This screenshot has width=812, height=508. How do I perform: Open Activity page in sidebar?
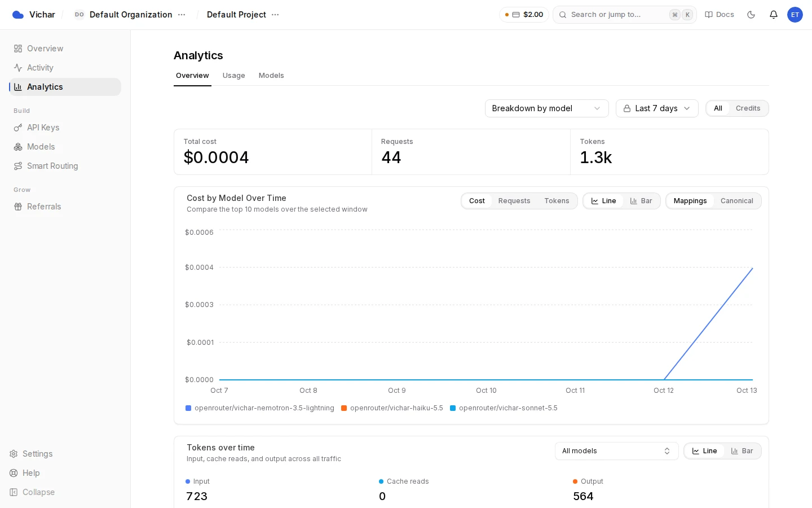point(65,68)
